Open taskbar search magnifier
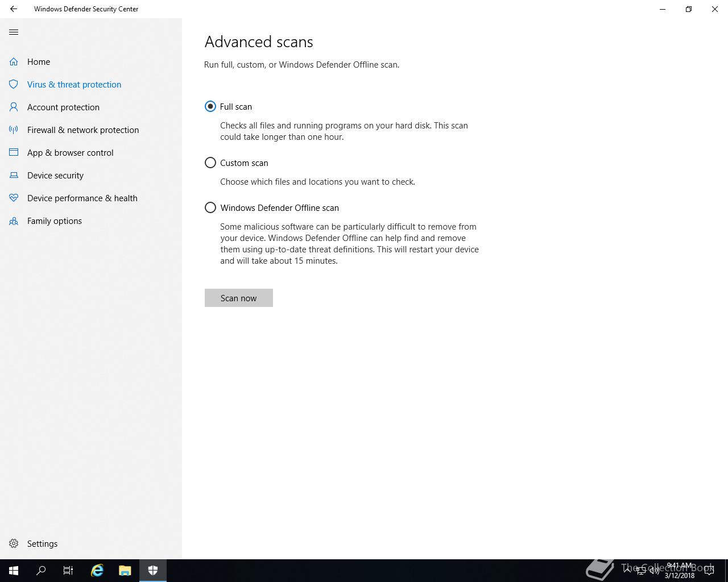Screen dimensions: 728x582 coord(41,571)
